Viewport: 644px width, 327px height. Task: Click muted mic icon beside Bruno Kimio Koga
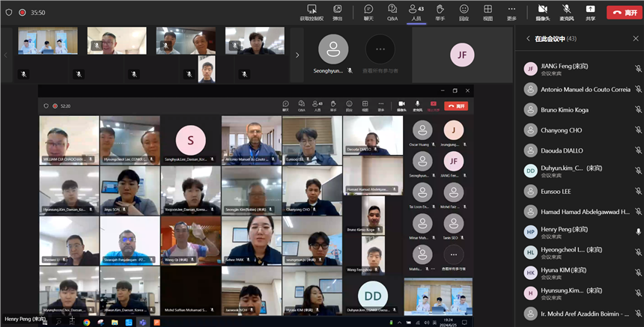638,109
